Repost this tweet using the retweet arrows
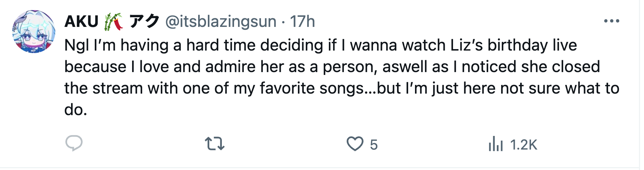The width and height of the screenshot is (644, 170). [215, 144]
